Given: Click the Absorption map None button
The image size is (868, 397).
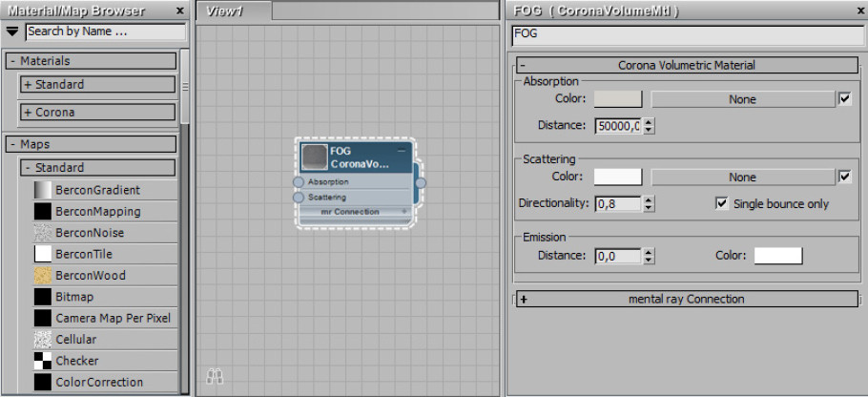Looking at the screenshot, I should click(x=742, y=99).
